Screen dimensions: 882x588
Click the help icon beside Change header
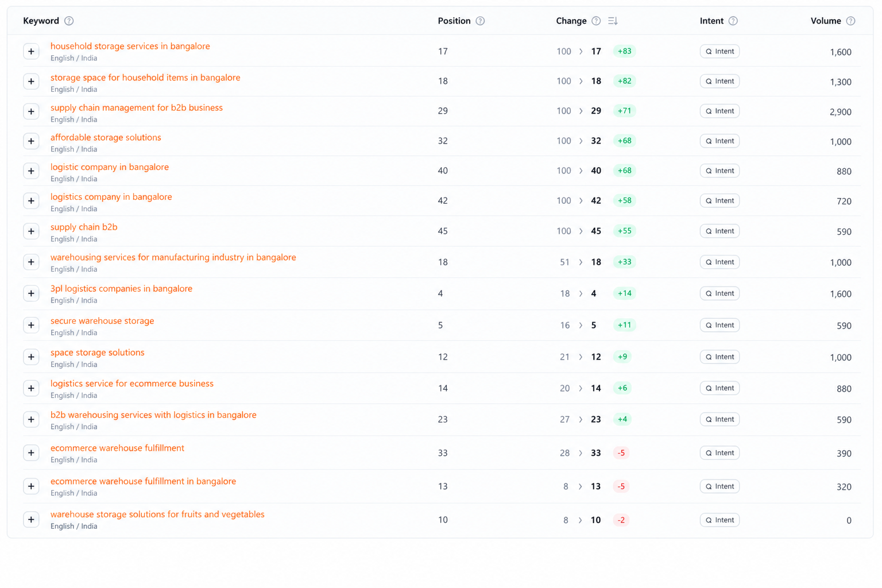click(596, 21)
